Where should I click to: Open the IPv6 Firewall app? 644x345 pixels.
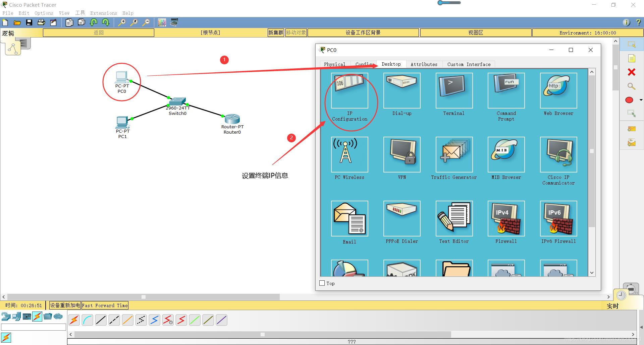coord(558,218)
